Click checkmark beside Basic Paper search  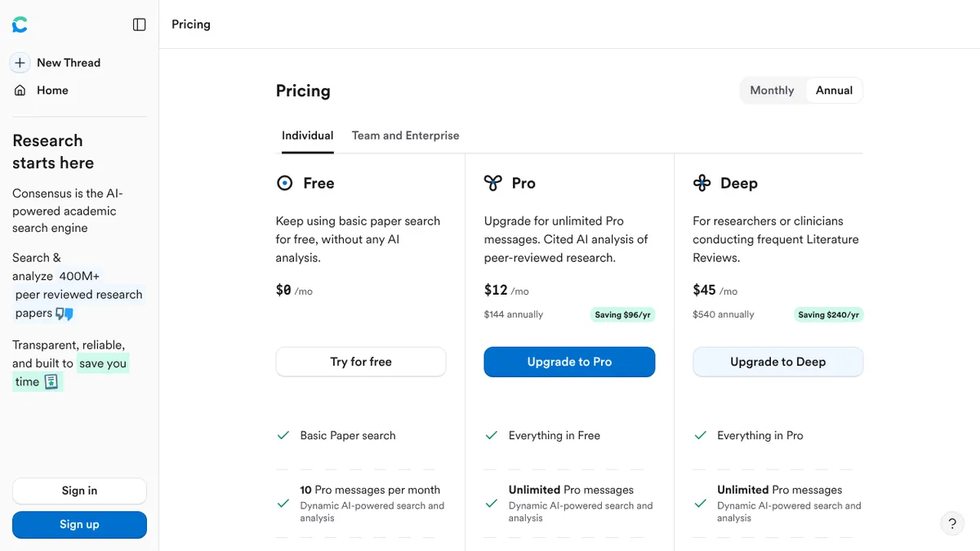283,436
